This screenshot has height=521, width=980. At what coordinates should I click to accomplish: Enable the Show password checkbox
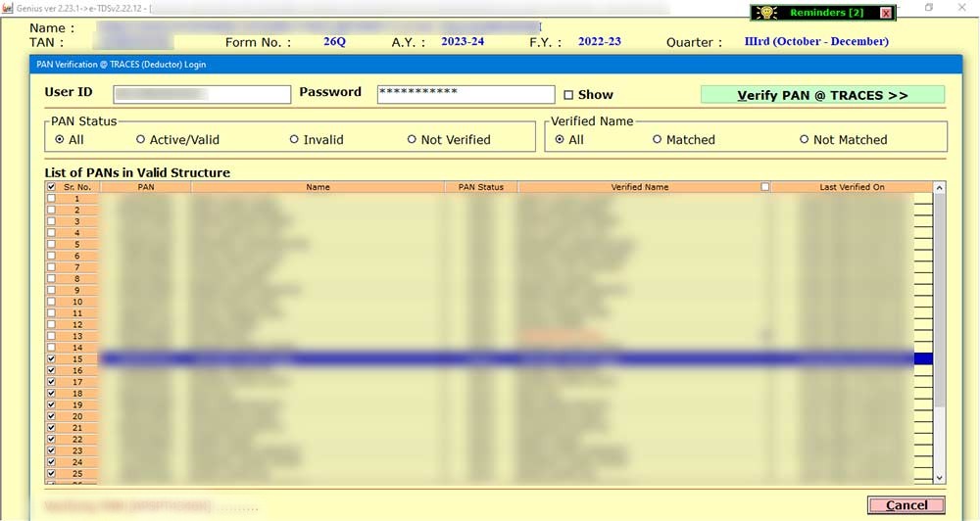pyautogui.click(x=568, y=95)
